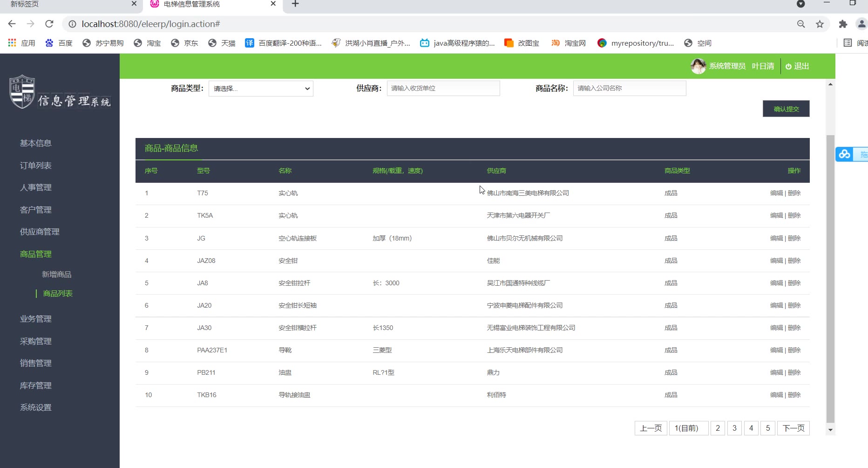Click 编辑 for the T75 row

coord(776,193)
